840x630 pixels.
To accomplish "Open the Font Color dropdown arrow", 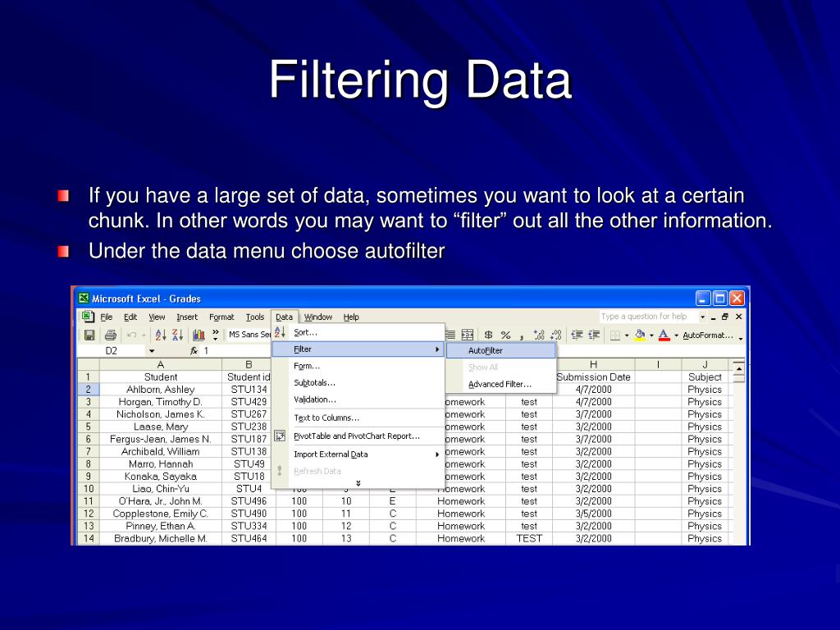I will click(676, 336).
